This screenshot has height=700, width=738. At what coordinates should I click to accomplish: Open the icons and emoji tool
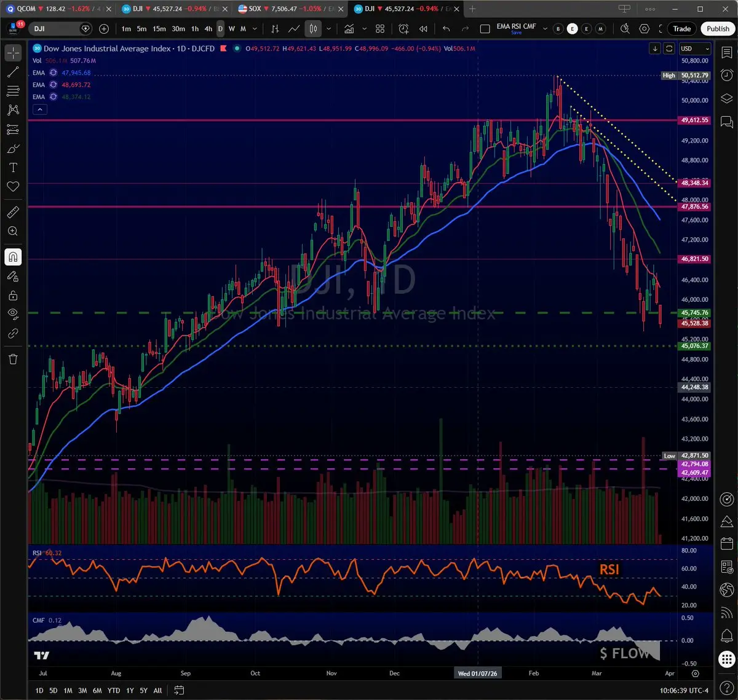tap(13, 186)
